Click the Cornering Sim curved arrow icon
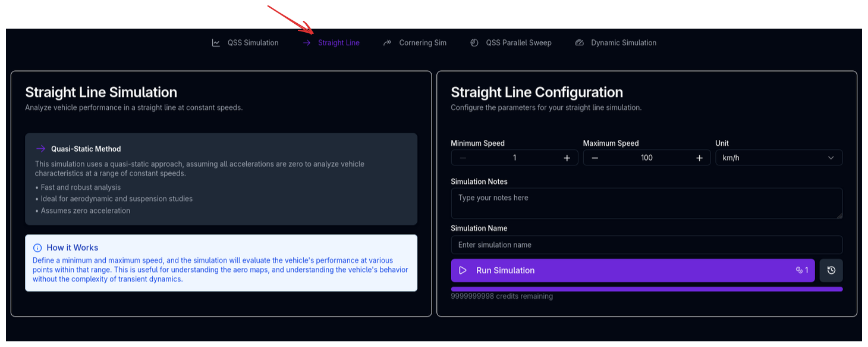 click(388, 43)
